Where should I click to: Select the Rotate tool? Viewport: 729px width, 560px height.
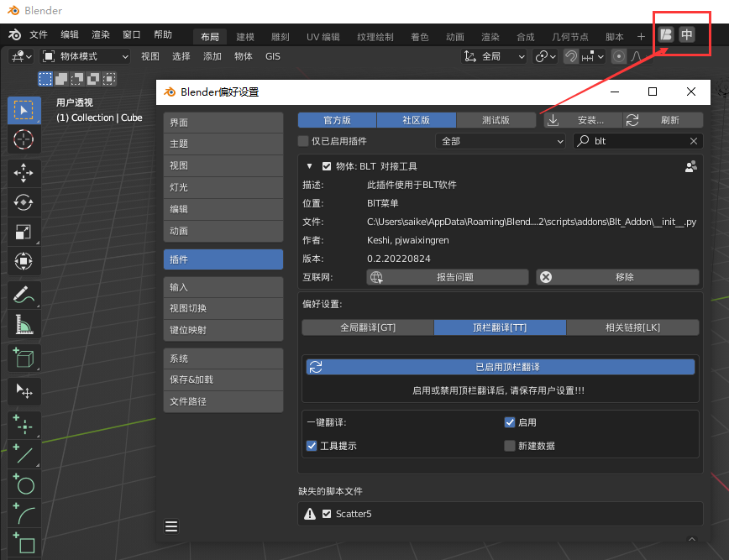coord(24,202)
